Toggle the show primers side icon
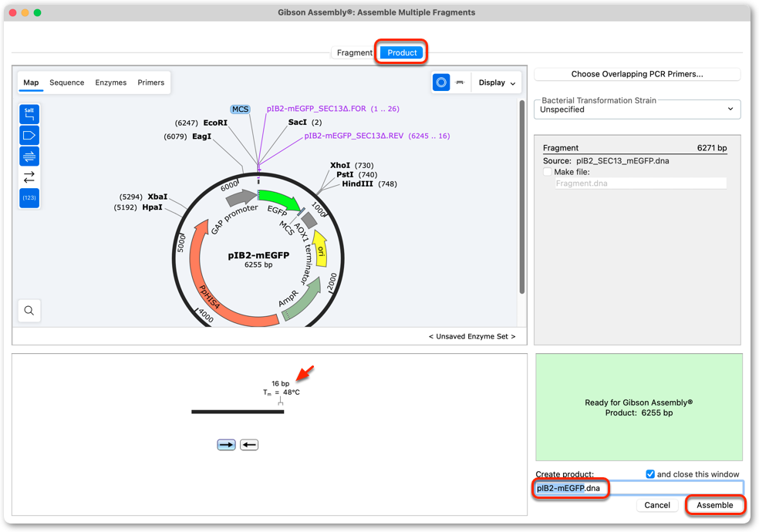The height and width of the screenshot is (532, 759). pos(29,157)
